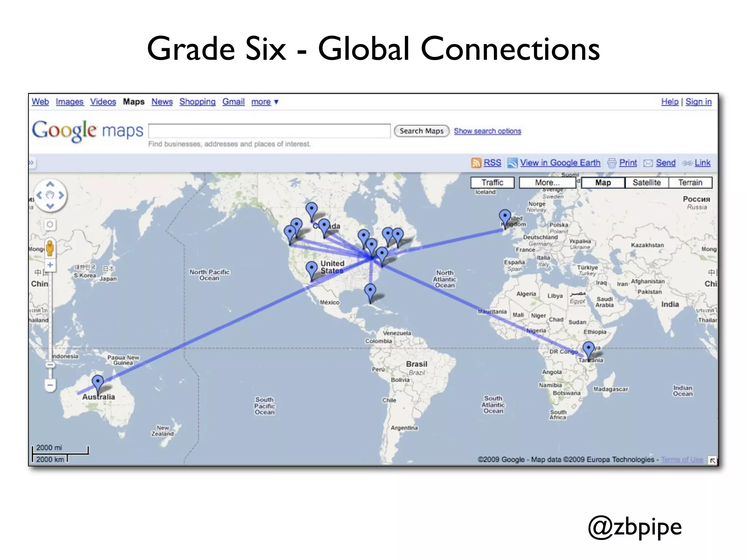The image size is (747, 560).
Task: Expand the left panel with double-arrow icon
Action: [31, 163]
